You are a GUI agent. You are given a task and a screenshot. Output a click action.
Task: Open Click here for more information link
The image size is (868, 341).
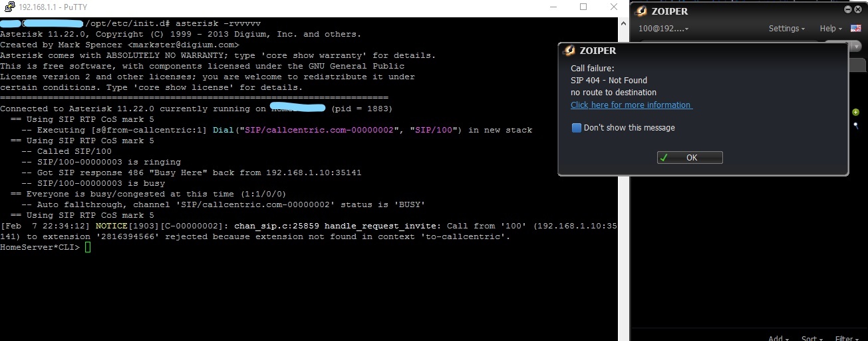pos(631,105)
